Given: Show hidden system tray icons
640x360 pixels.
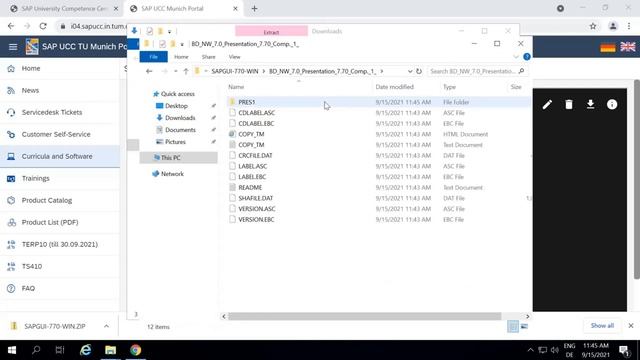Looking at the screenshot, I should point(530,350).
